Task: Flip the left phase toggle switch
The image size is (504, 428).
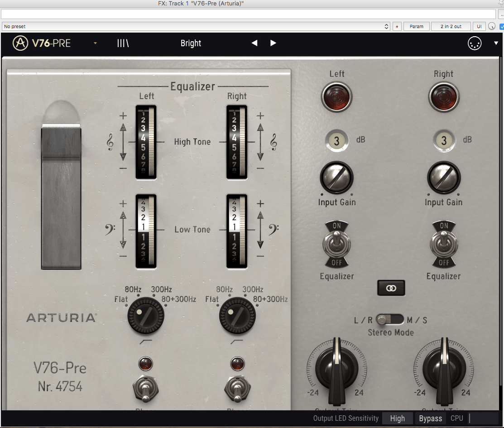Action: click(146, 389)
